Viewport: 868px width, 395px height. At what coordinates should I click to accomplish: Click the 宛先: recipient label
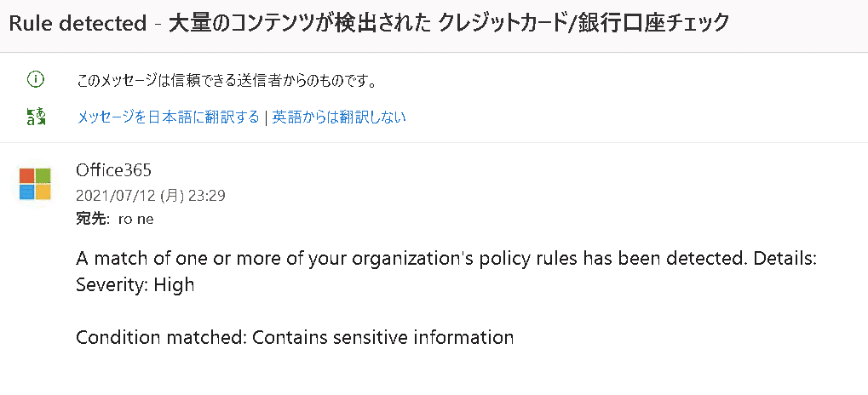(91, 220)
